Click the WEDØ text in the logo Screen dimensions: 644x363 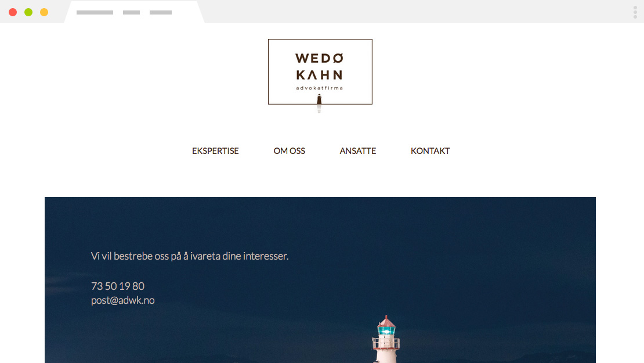pyautogui.click(x=319, y=59)
